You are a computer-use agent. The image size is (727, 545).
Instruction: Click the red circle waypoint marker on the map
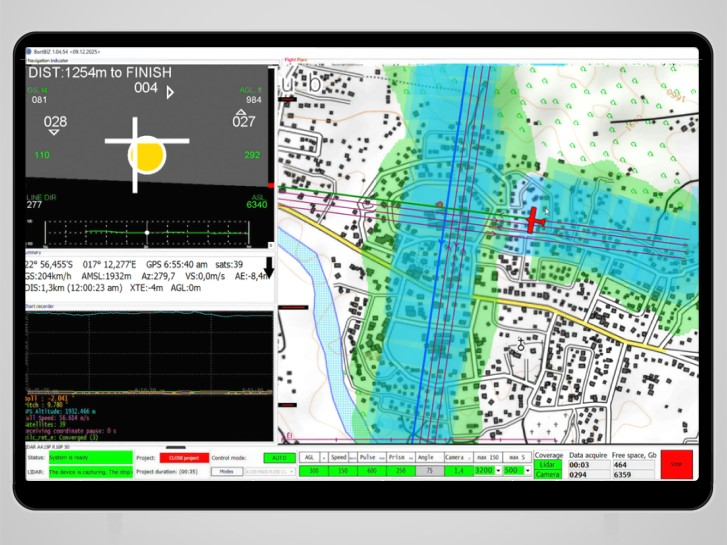[x=440, y=205]
